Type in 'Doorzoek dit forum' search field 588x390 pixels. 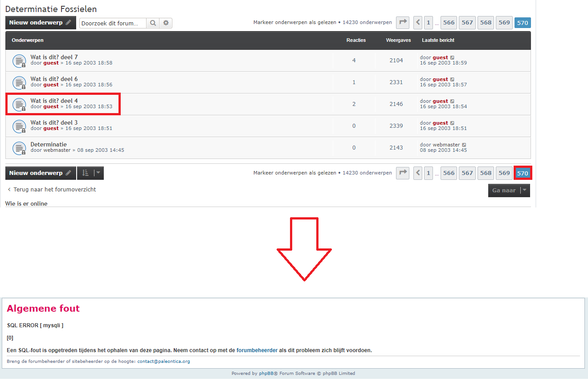113,23
